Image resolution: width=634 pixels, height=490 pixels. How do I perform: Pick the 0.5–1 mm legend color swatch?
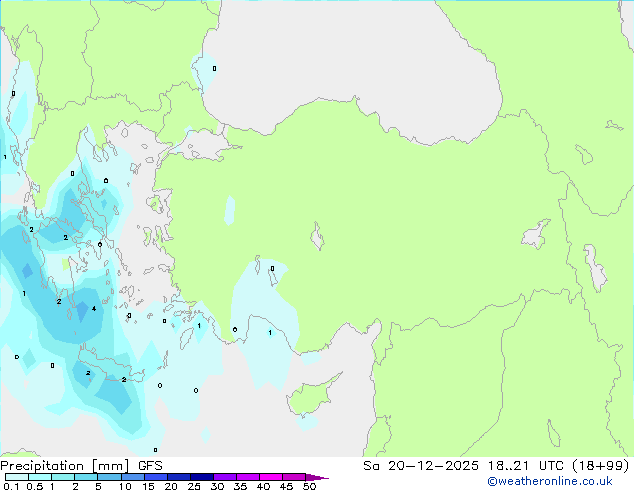[x=40, y=477]
